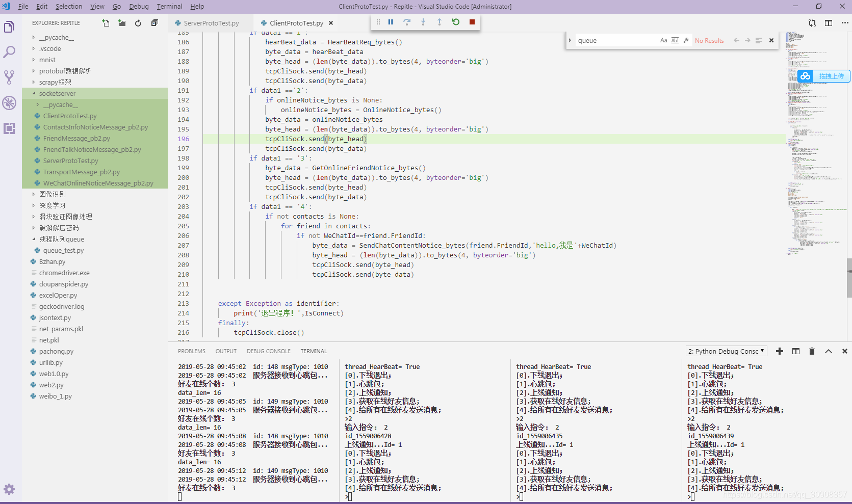Open the Explorer view in activity bar

[x=9, y=27]
